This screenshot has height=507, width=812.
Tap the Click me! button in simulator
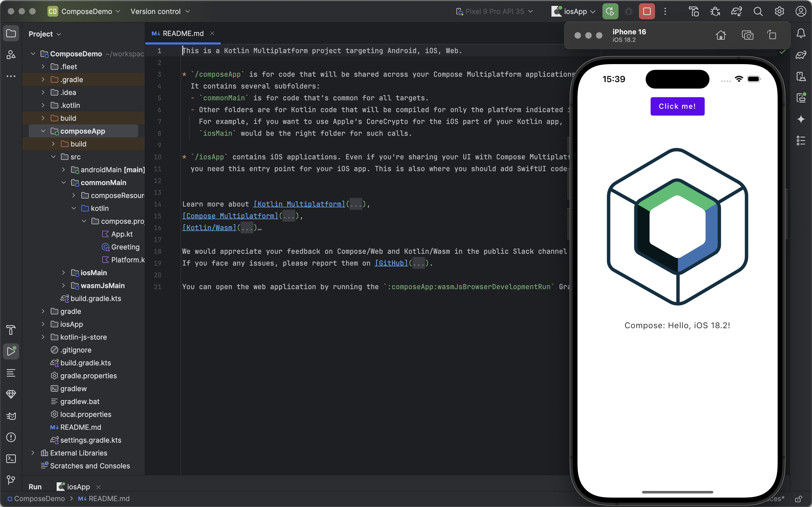pos(677,106)
